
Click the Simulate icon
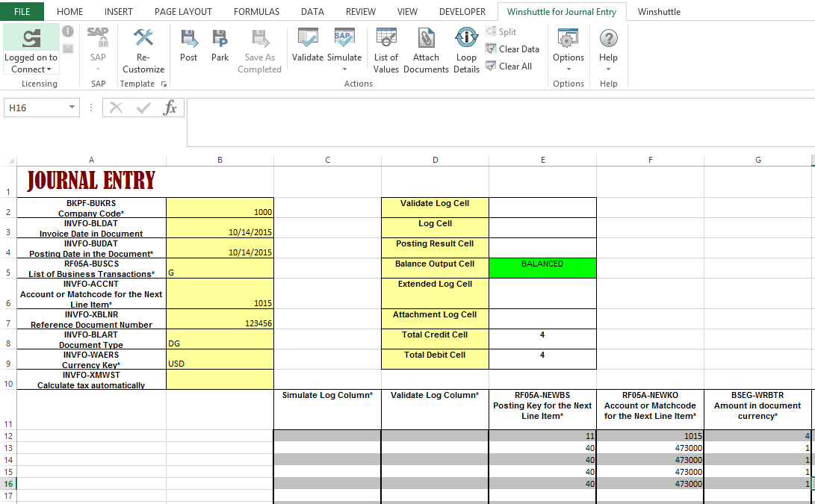pos(344,38)
